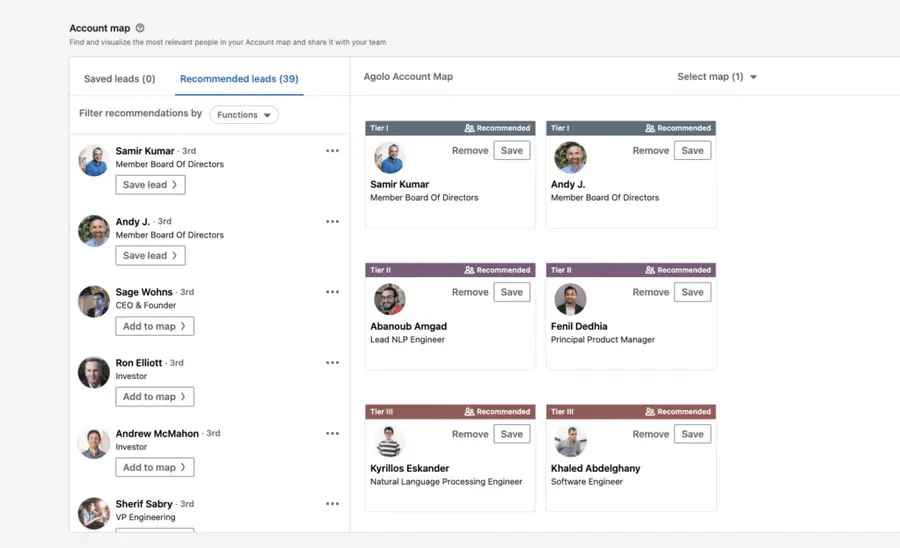Click Fenil Dedhia's photo on the map card
The image size is (900, 548).
point(570,299)
